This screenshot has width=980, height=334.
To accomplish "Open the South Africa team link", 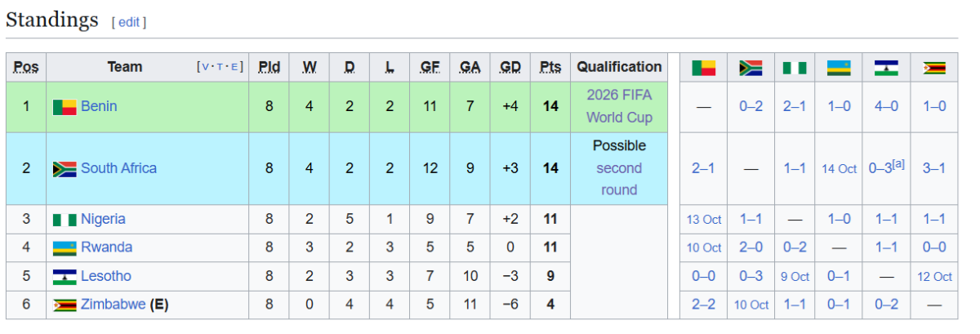I will click(118, 168).
